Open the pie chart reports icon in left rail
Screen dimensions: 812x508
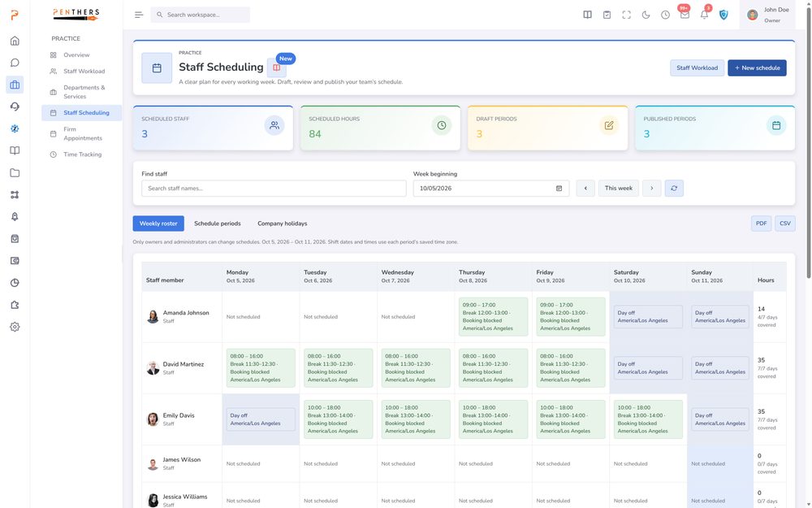(x=15, y=283)
